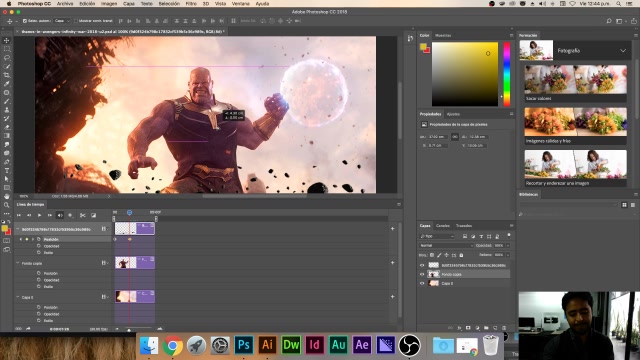The image size is (640, 360).
Task: Select the Eyedropper tool
Action: coord(7,84)
